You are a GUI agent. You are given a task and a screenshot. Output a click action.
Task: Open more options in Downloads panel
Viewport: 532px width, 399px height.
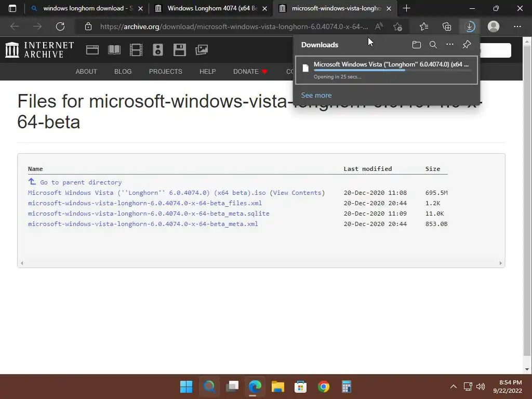450,45
